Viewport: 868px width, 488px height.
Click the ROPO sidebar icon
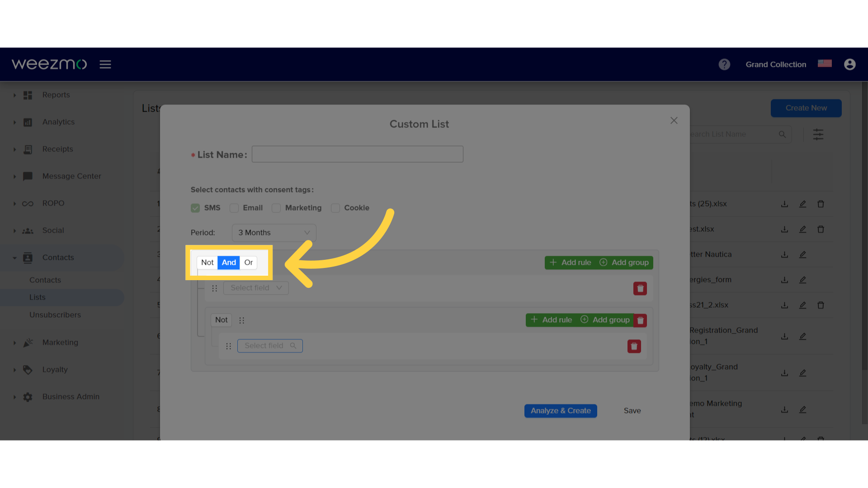(x=28, y=203)
